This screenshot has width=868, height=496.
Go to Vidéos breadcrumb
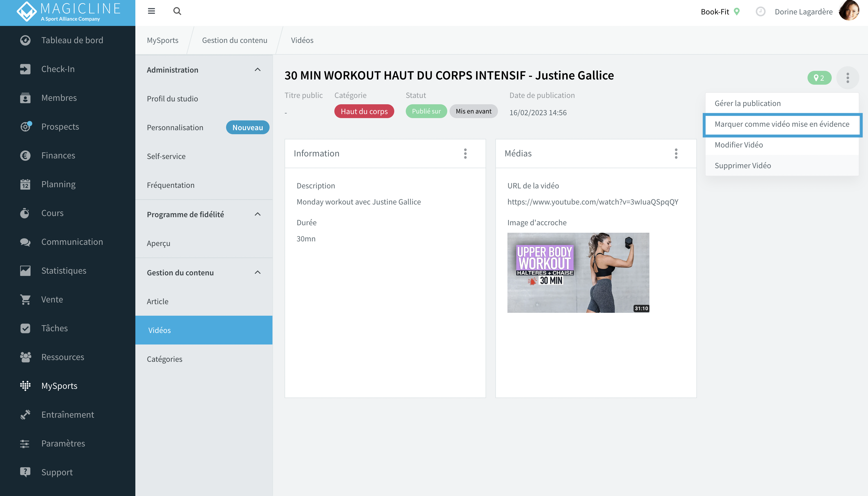coord(302,40)
